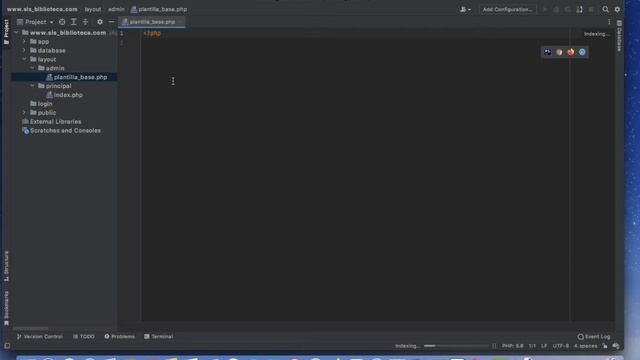The width and height of the screenshot is (640, 360).
Task: Open editor tabs three-dot menu
Action: click(609, 22)
